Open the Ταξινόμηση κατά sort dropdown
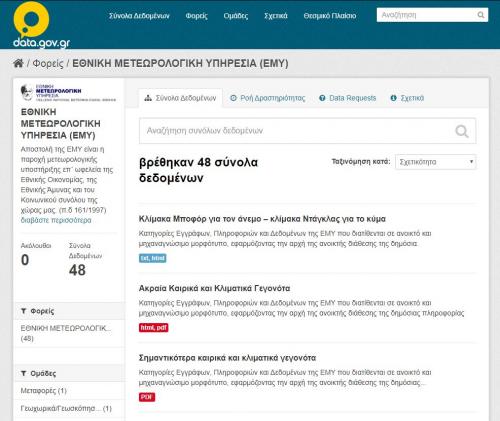Screen dimensions: 500x421 click(436, 162)
